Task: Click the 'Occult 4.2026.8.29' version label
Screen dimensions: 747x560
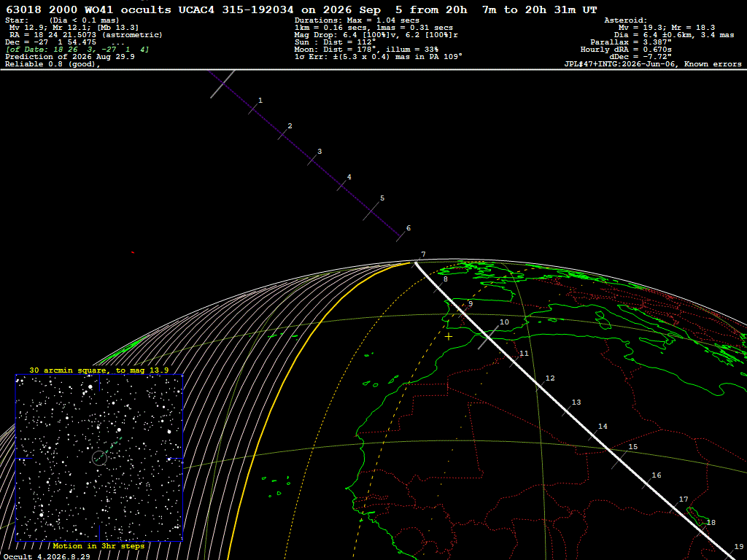Action: tap(47, 556)
